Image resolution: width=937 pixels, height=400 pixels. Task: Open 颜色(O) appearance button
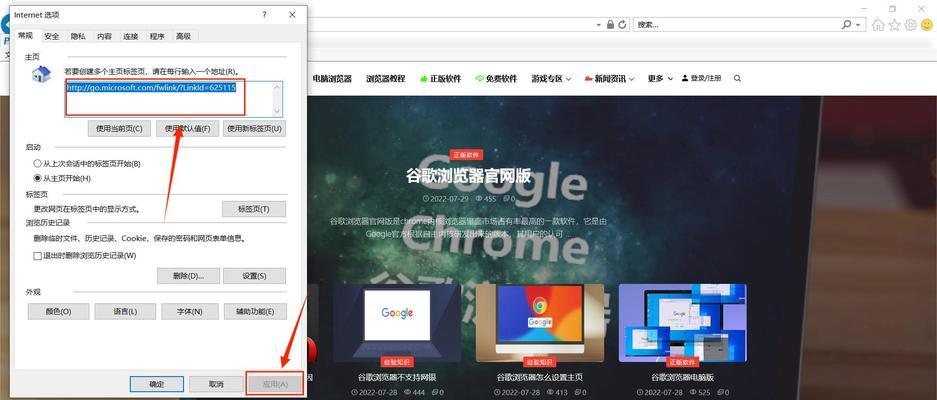coord(59,312)
